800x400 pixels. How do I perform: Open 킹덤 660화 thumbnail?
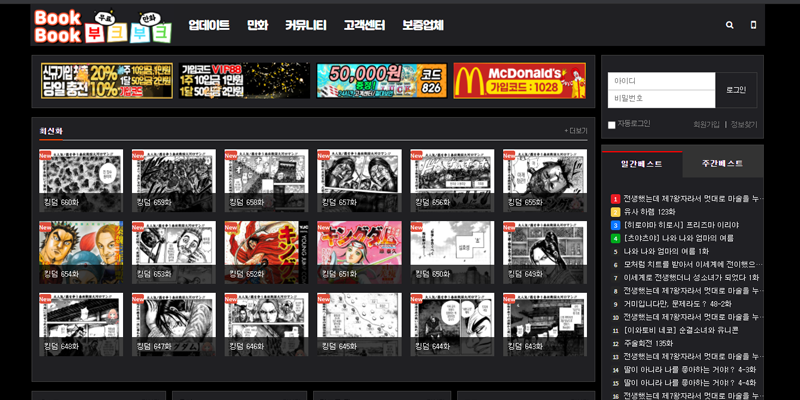81,181
